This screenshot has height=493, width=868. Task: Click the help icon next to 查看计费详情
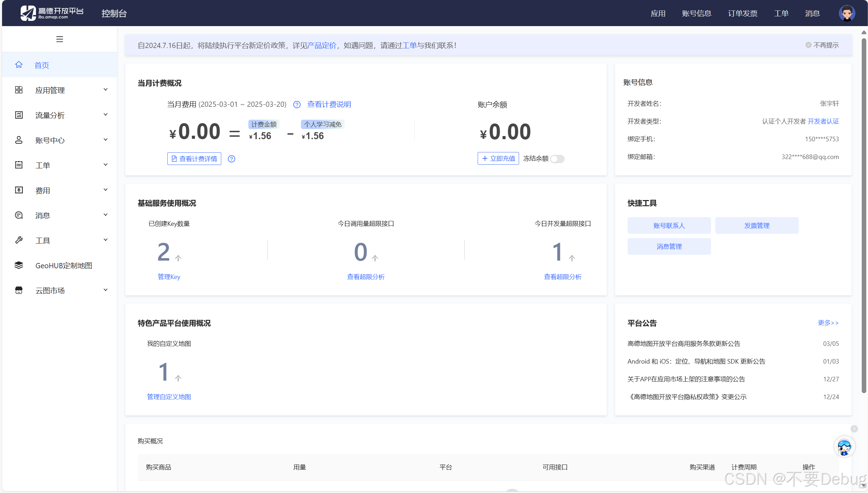pyautogui.click(x=231, y=159)
